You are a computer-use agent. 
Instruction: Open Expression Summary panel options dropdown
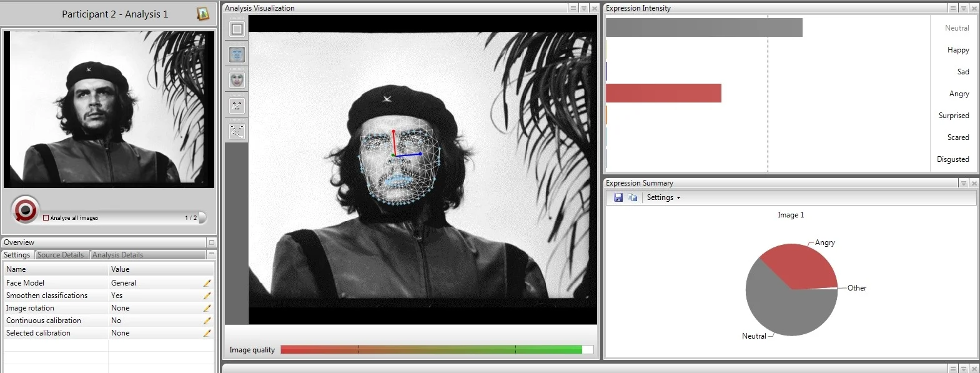[964, 183]
